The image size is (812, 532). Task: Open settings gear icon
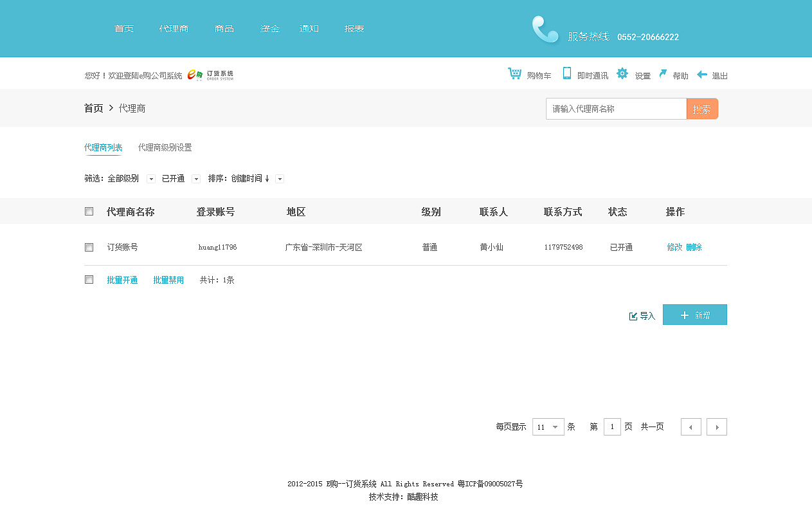coord(622,73)
